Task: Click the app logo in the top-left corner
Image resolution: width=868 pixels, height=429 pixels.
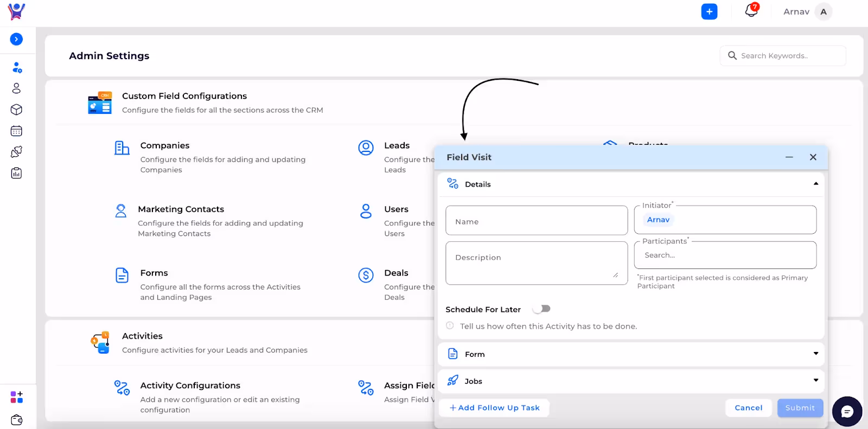Action: pos(16,11)
